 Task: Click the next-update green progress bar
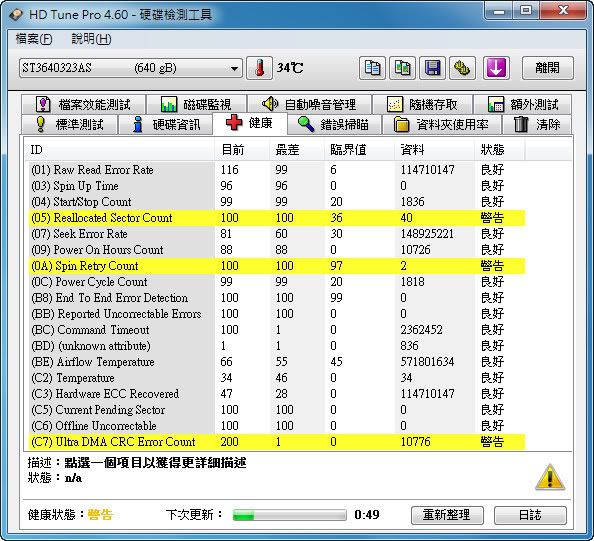point(289,515)
